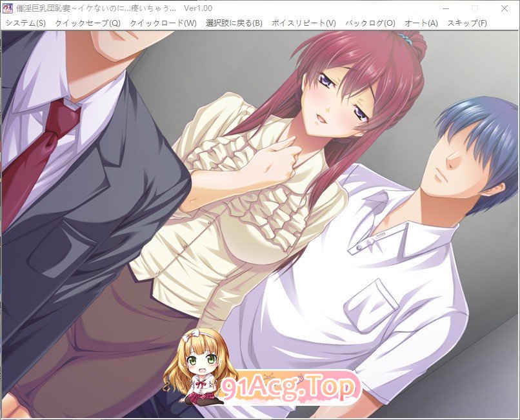
Task: Choose 選択肢に戻る(B) from the menu bar
Action: (x=234, y=23)
